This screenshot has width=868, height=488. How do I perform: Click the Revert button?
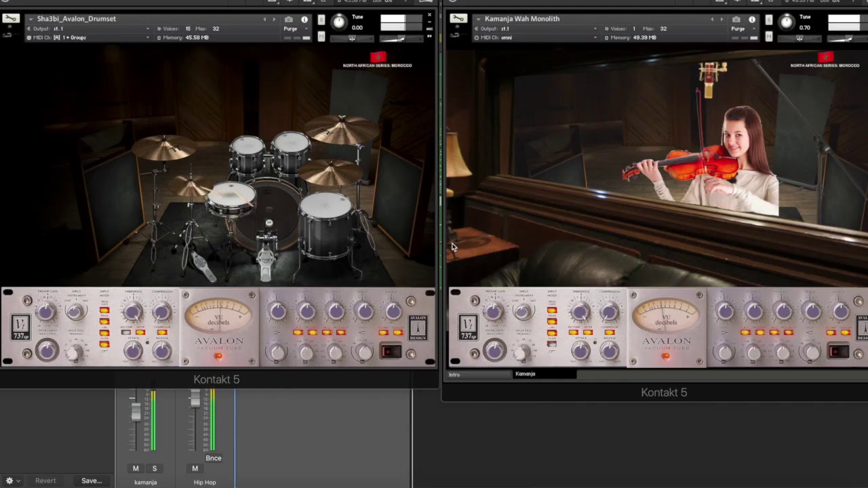tap(45, 481)
